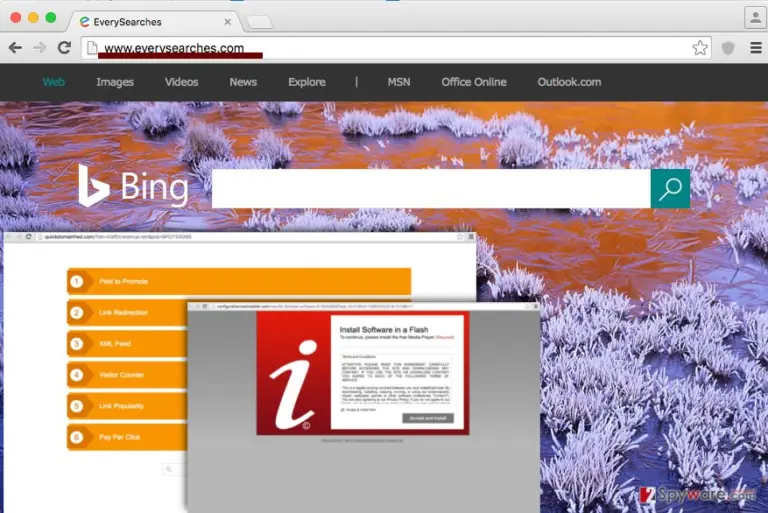Click the Accept and Install button
The width and height of the screenshot is (768, 513).
[x=428, y=418]
